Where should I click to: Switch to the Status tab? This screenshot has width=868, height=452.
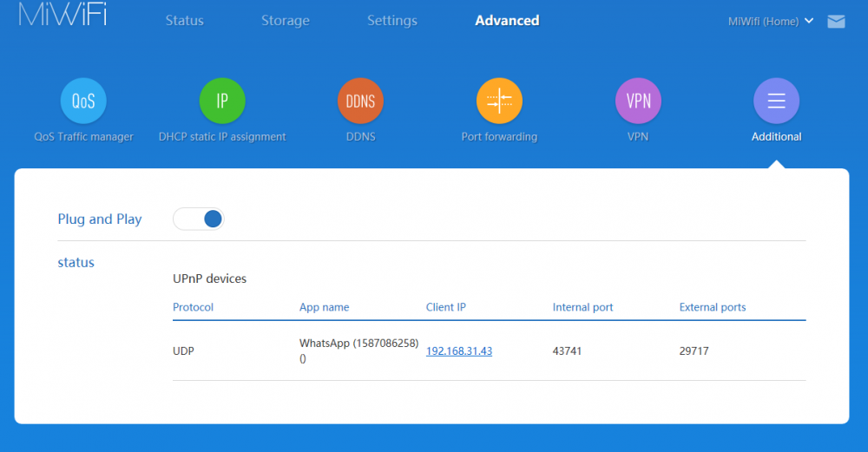tap(184, 21)
